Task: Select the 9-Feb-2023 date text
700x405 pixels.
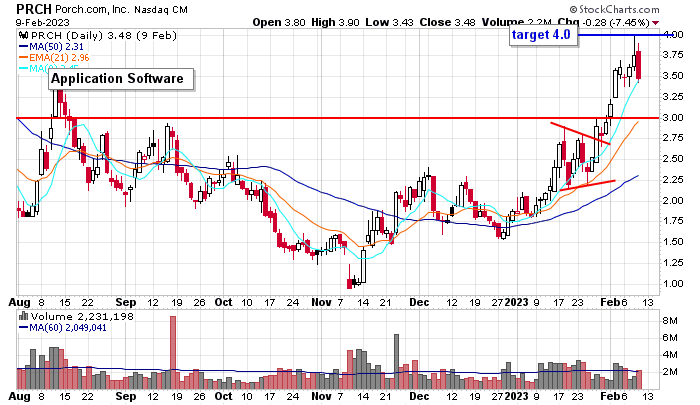Action: 43,22
